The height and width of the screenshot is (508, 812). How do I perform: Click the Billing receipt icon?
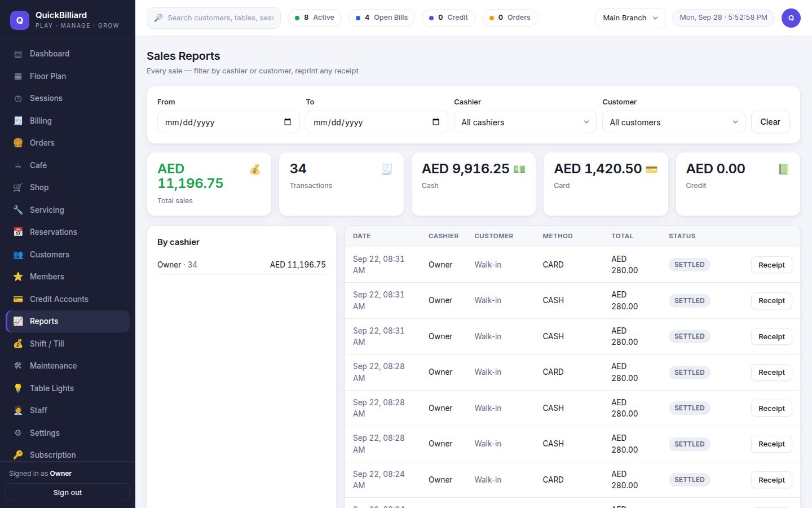click(x=18, y=121)
